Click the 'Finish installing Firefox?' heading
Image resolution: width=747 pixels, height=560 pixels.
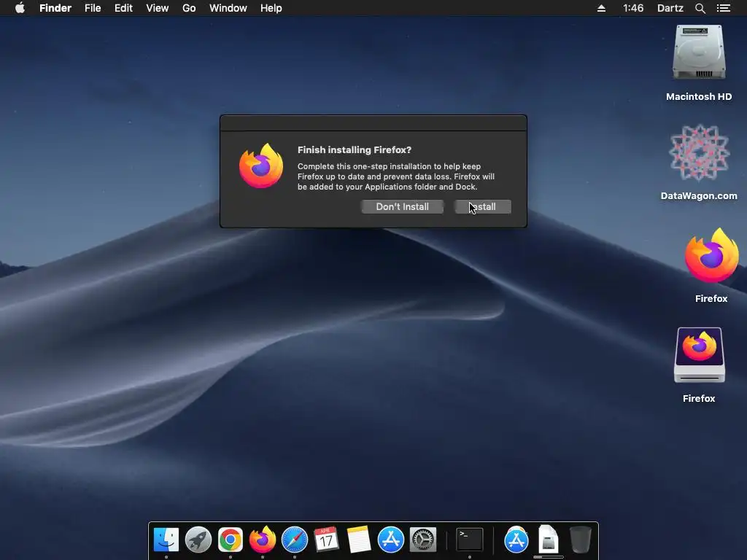coord(355,149)
